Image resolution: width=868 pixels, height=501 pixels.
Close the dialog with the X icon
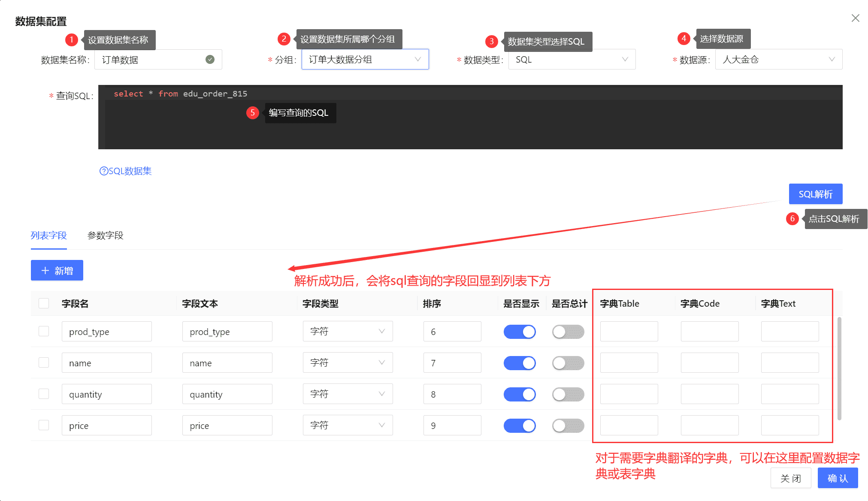point(855,18)
